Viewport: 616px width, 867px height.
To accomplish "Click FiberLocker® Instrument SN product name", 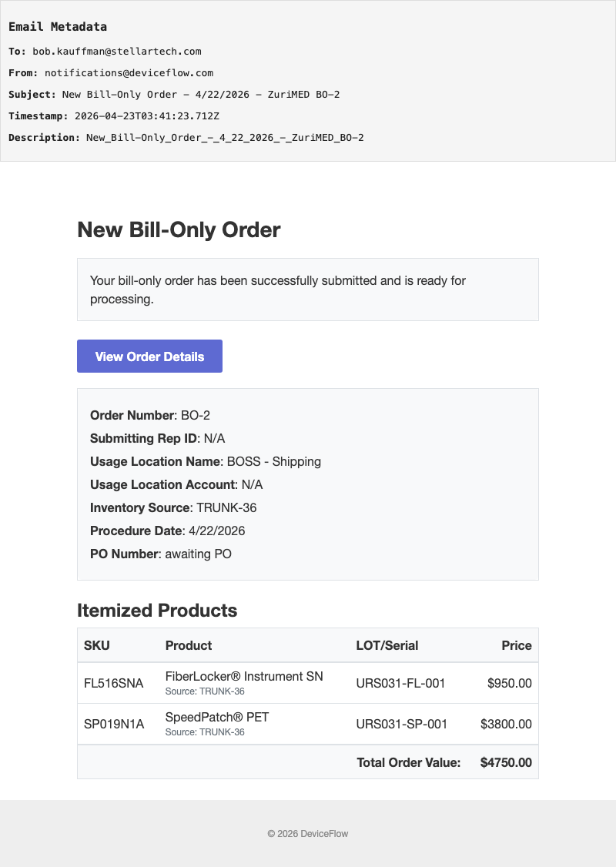I will click(x=244, y=676).
